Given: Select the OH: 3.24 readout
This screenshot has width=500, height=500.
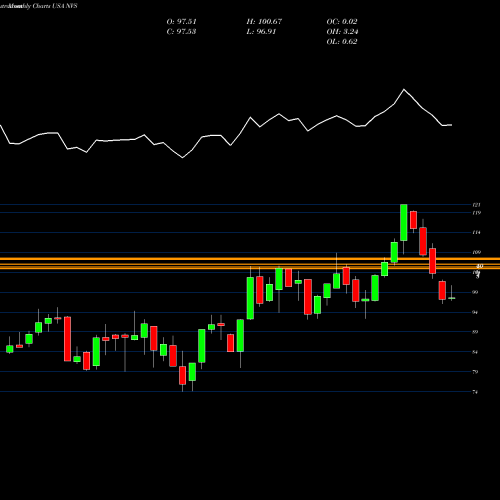Looking at the screenshot, I should (x=342, y=32).
